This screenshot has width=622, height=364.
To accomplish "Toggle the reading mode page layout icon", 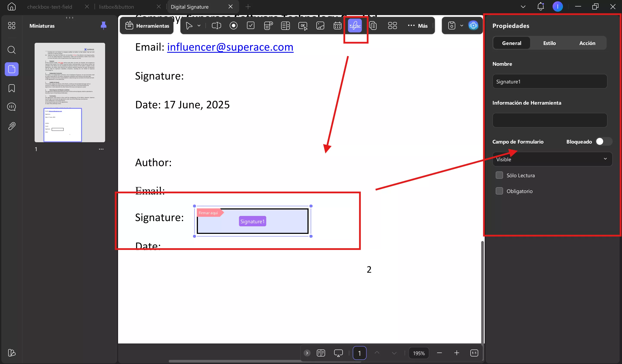I will (321, 353).
